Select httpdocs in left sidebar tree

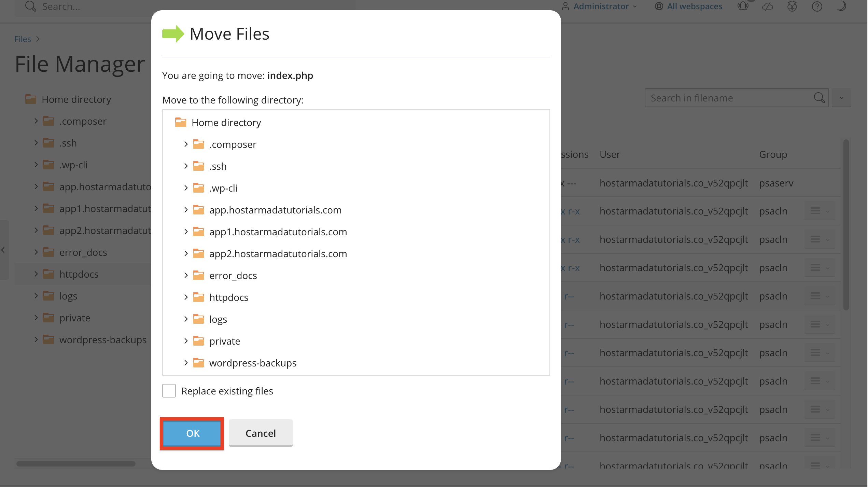click(x=79, y=274)
